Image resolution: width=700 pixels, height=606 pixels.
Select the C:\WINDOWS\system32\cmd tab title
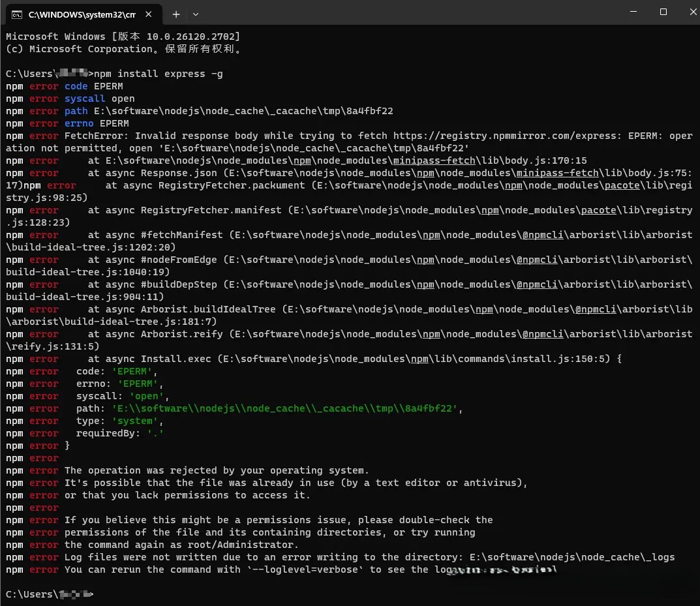[82, 14]
